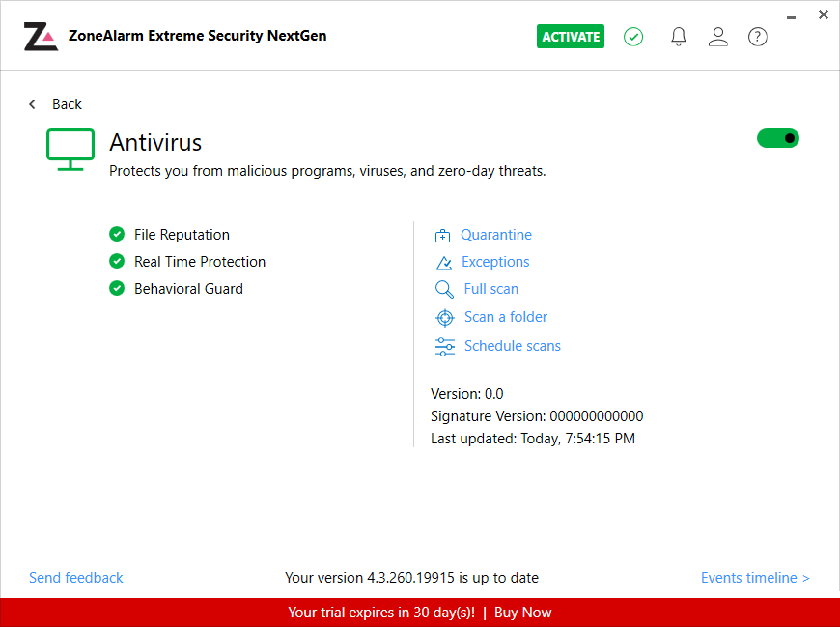Open the user account profile icon
This screenshot has width=840, height=627.
[x=717, y=37]
